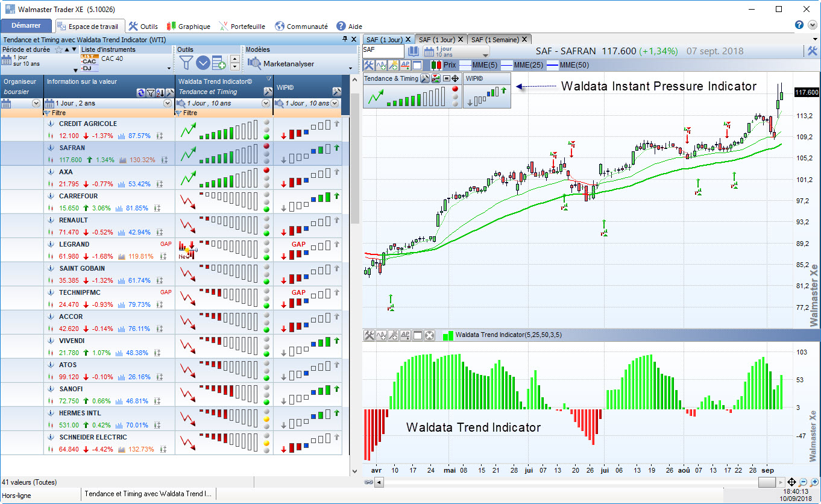This screenshot has height=504, width=821.
Task: Click the green Waldata Trend Indicator color swatch
Action: pos(448,335)
